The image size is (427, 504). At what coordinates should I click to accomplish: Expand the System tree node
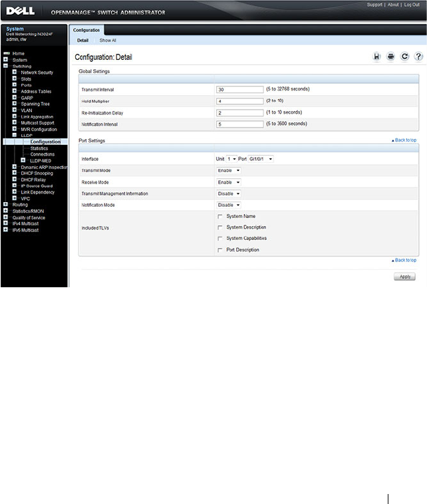pyautogui.click(x=5, y=59)
